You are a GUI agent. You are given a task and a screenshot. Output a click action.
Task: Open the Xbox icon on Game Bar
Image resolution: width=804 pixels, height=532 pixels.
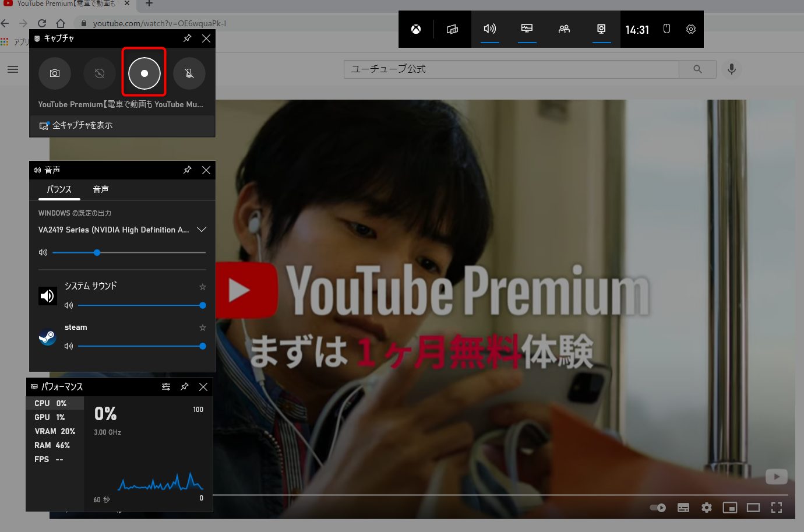416,29
